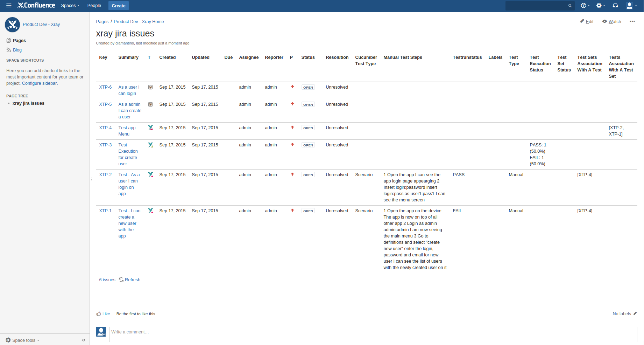Open the Space tools dropdown

pyautogui.click(x=22, y=340)
